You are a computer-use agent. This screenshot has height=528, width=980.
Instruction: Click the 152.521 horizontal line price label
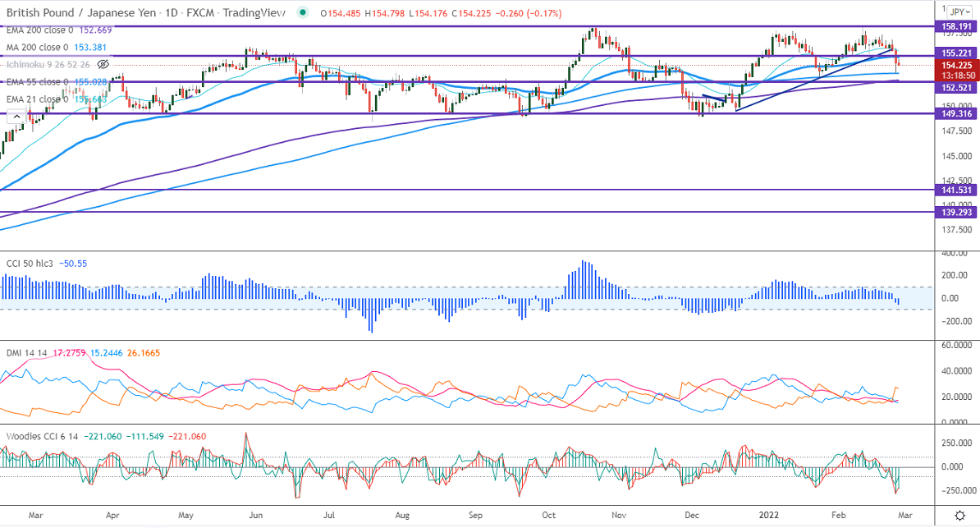(x=957, y=88)
